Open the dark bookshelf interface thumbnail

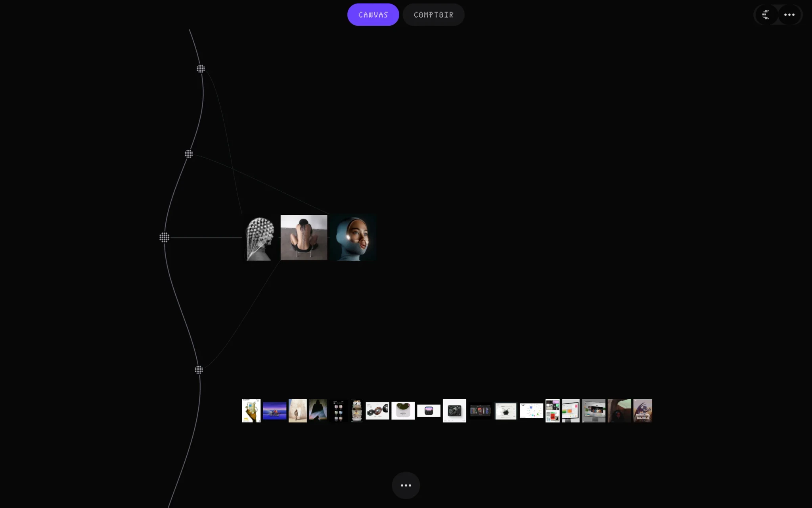480,411
